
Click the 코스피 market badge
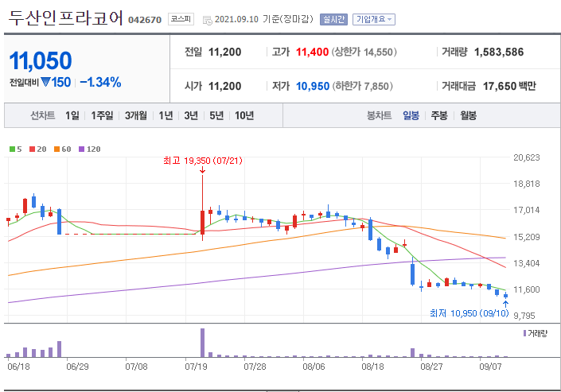click(x=181, y=19)
